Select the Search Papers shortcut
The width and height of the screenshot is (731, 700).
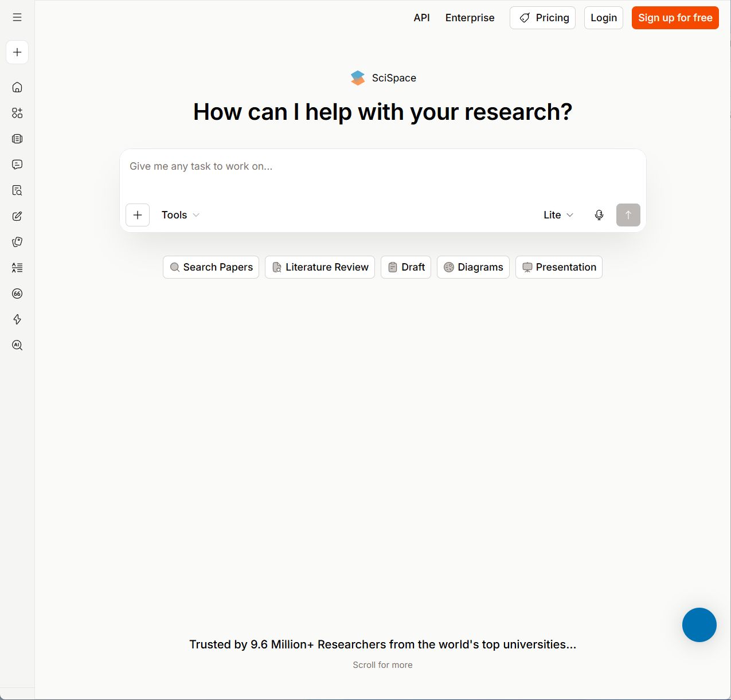click(211, 267)
